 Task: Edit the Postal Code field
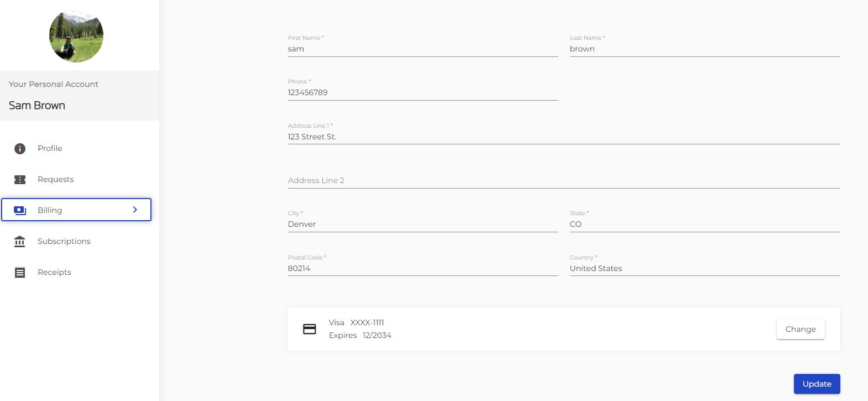422,268
